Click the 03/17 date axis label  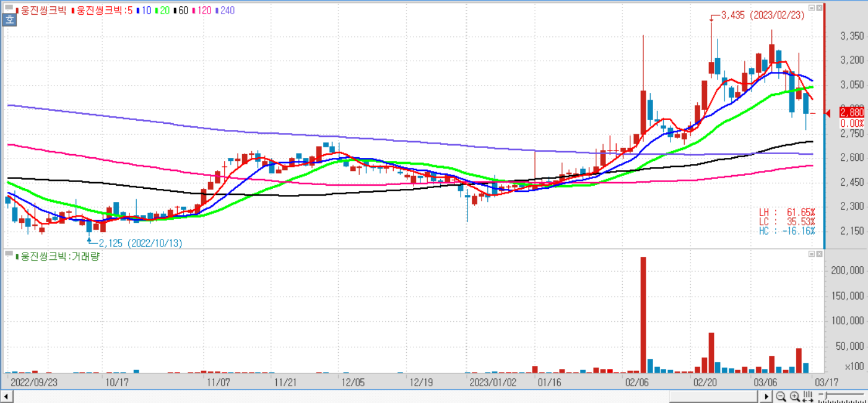827,382
